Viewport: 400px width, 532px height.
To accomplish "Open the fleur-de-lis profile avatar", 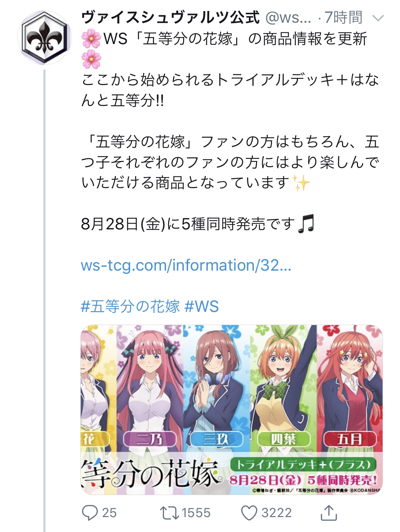I will click(44, 38).
